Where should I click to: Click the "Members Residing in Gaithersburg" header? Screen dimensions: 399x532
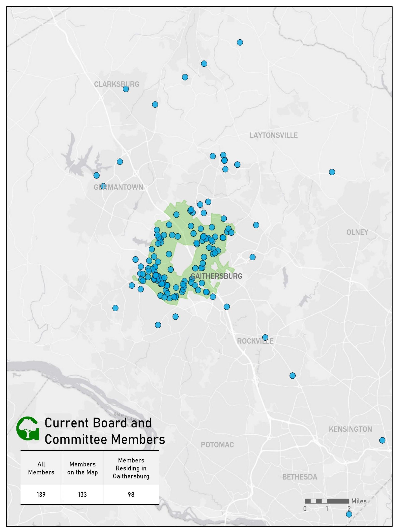[131, 468]
